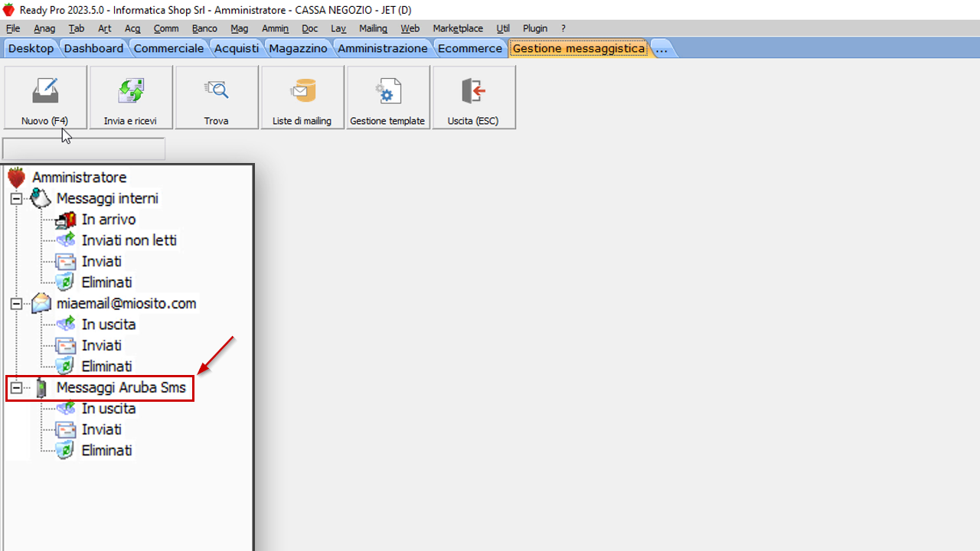Switch to the Ecommerce tab
Screen dimensions: 980x551
coord(470,48)
